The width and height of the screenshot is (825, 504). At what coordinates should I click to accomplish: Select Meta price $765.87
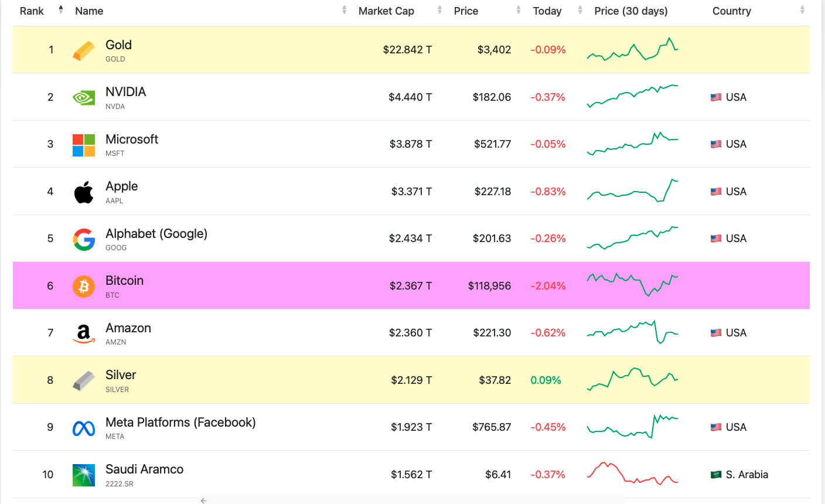click(492, 427)
